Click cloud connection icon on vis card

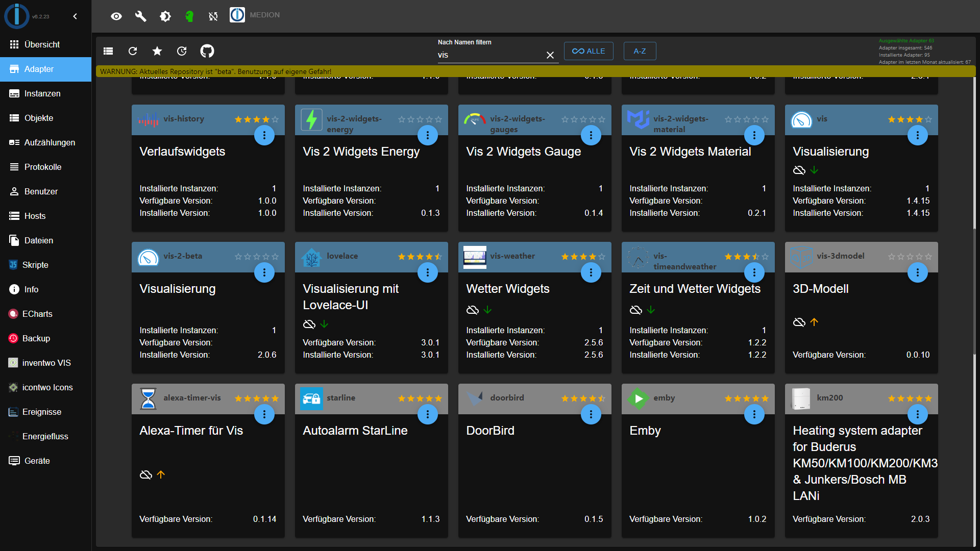799,170
